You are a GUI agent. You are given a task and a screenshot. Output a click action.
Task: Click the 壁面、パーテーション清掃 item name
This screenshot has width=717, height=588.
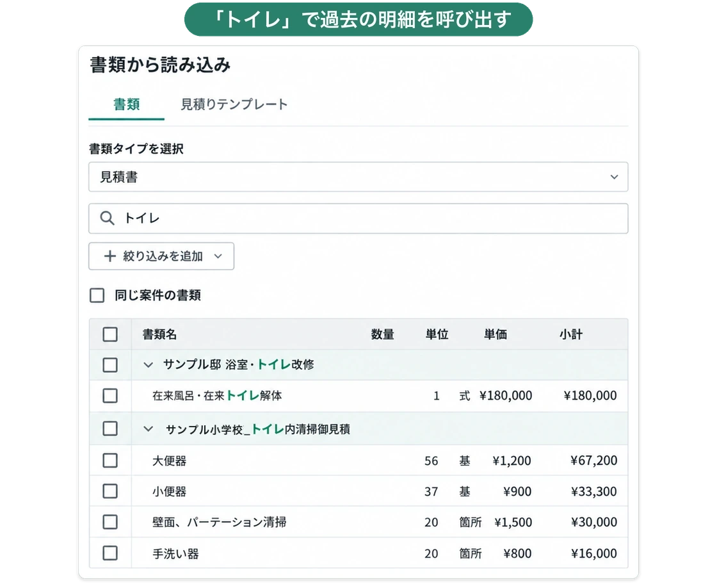coord(220,522)
